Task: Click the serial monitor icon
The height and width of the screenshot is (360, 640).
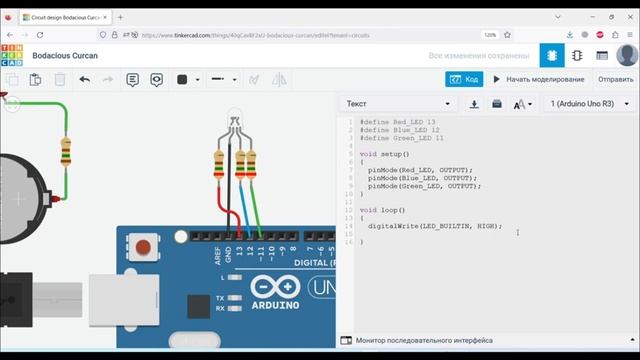Action: coord(346,340)
